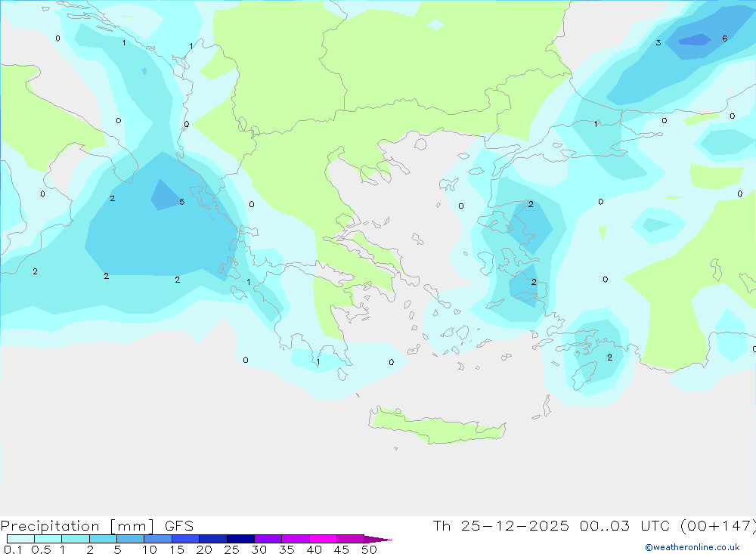Click the island of Crete on the map

click(436, 427)
